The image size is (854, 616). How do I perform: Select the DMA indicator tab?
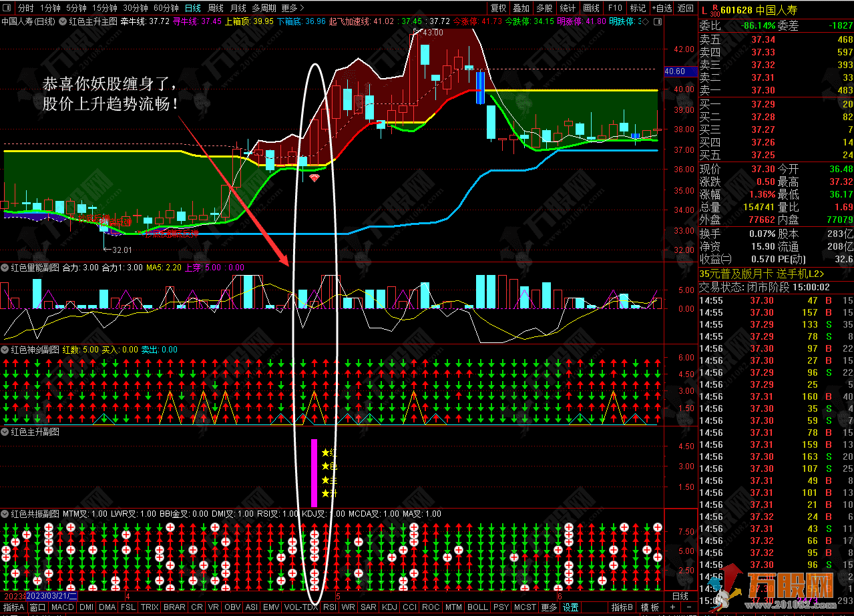point(108,608)
